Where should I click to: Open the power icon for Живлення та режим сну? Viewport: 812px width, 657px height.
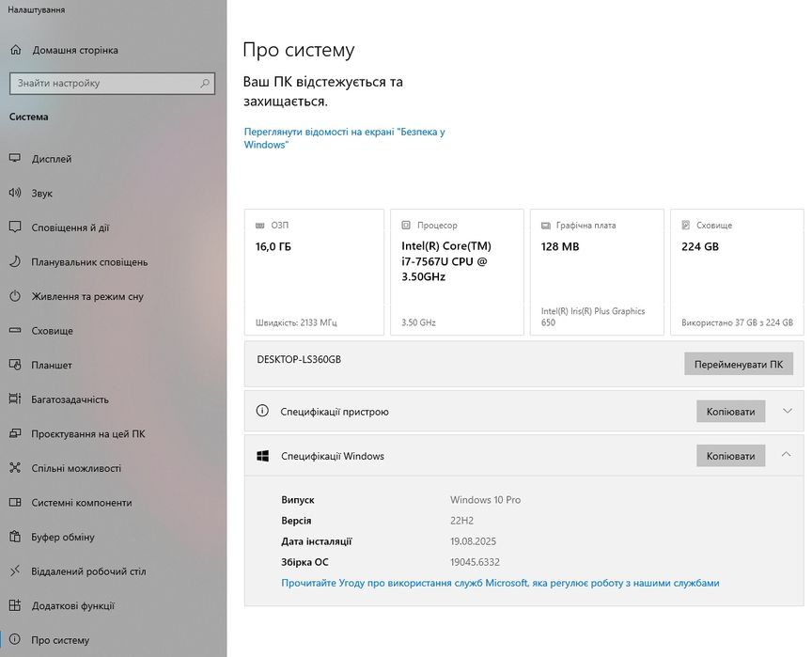point(15,296)
